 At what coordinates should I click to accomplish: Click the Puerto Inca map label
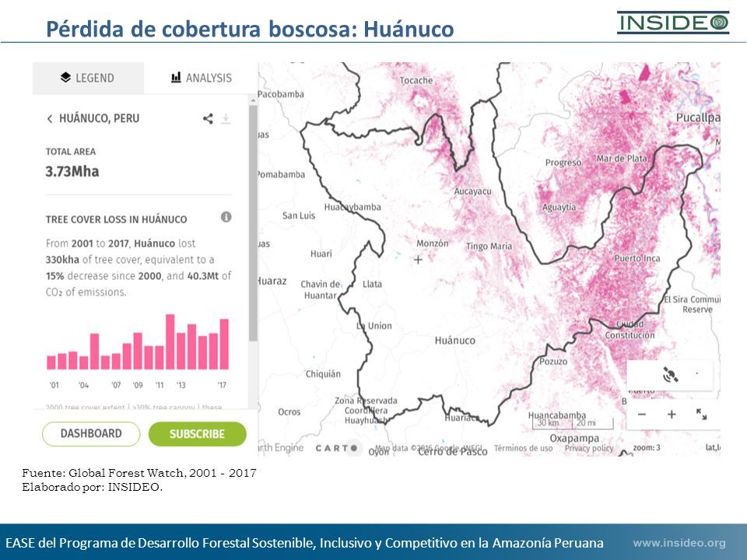[637, 258]
